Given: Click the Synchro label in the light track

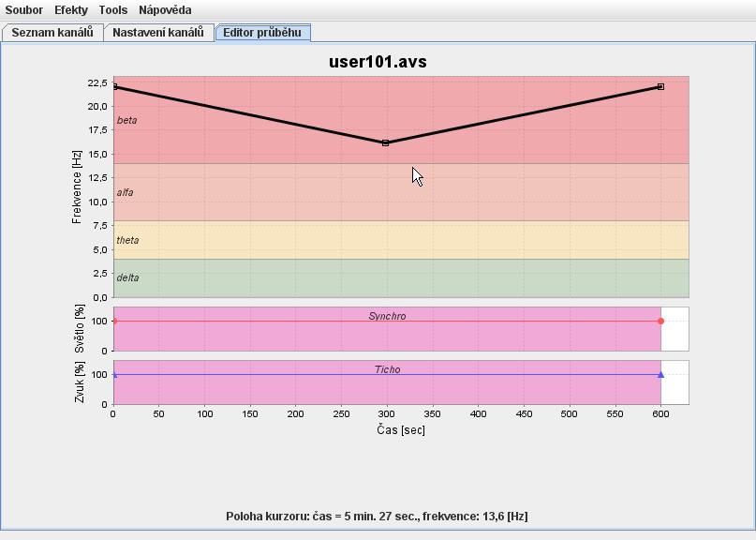Looking at the screenshot, I should click(x=387, y=316).
